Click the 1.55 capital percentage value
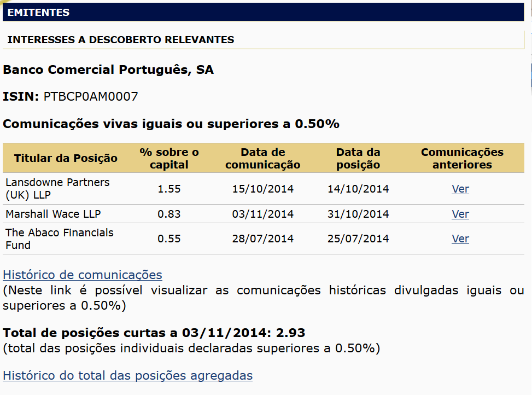The height and width of the screenshot is (395, 532). 169,189
